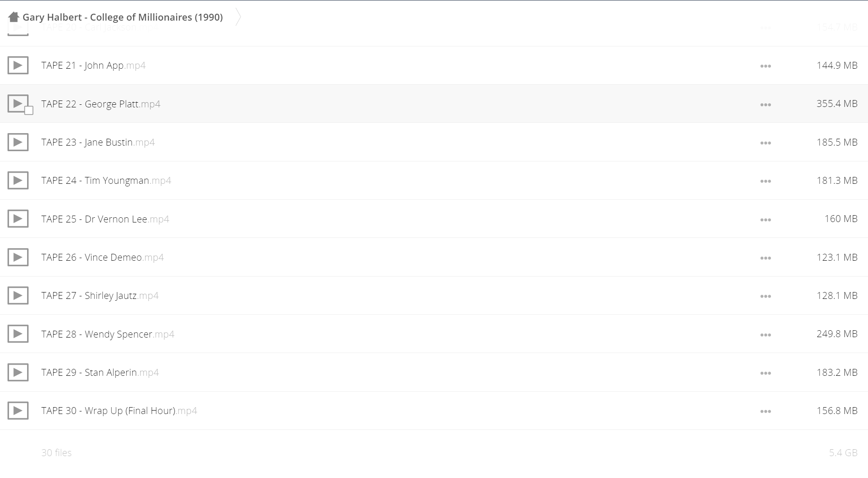The width and height of the screenshot is (868, 478).
Task: Open TAPE 29 - Stan Alperin.mp4 file name
Action: [x=100, y=372]
